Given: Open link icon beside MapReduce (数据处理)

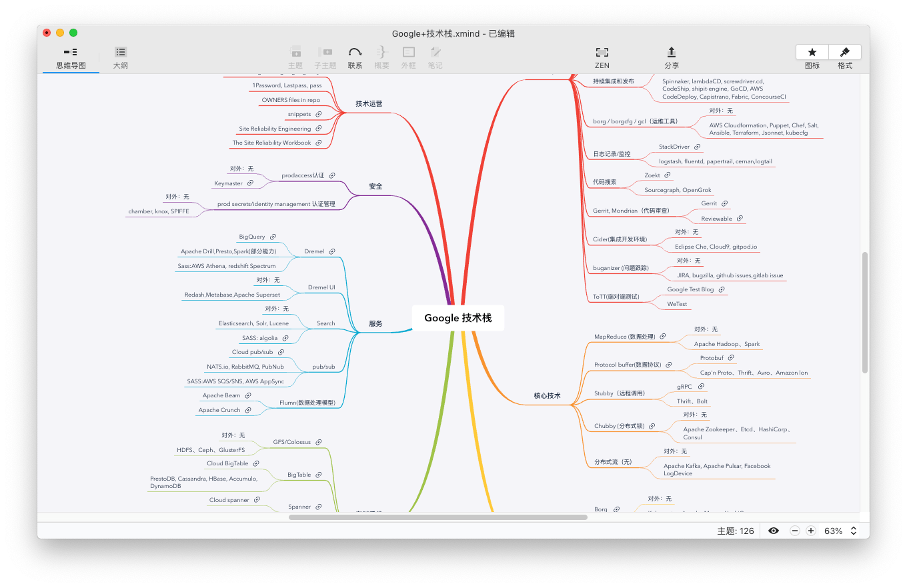Looking at the screenshot, I should point(663,337).
